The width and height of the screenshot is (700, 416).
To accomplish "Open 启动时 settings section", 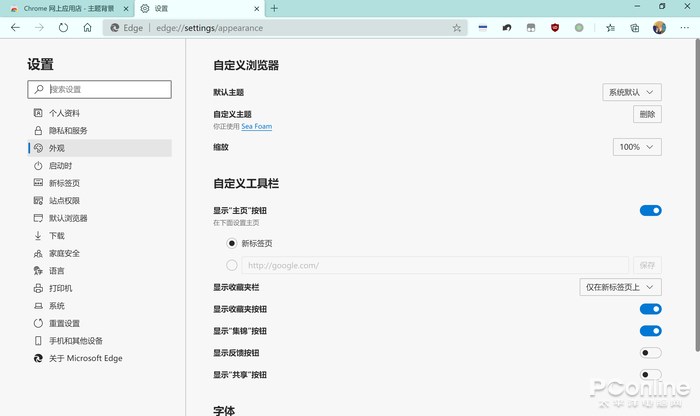I will click(100, 166).
